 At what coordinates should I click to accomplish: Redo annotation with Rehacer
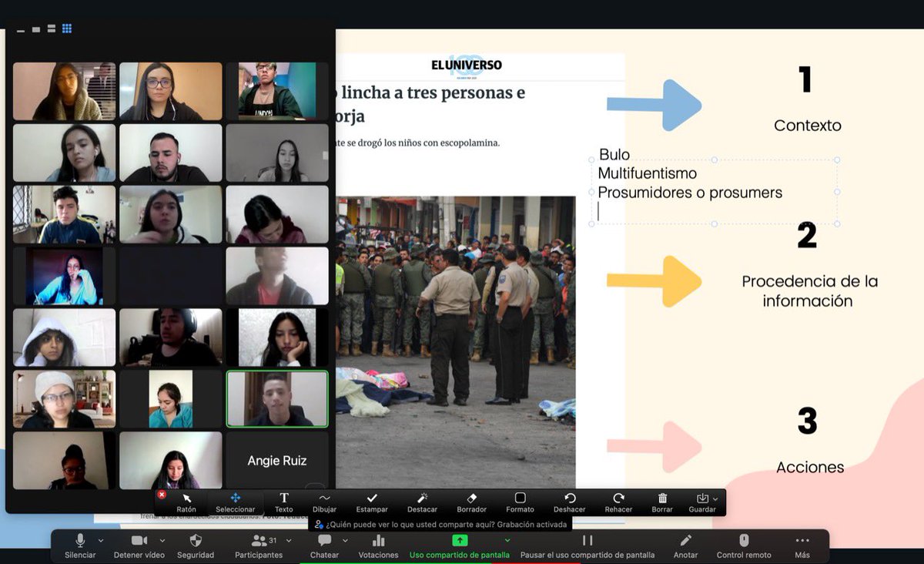click(618, 502)
